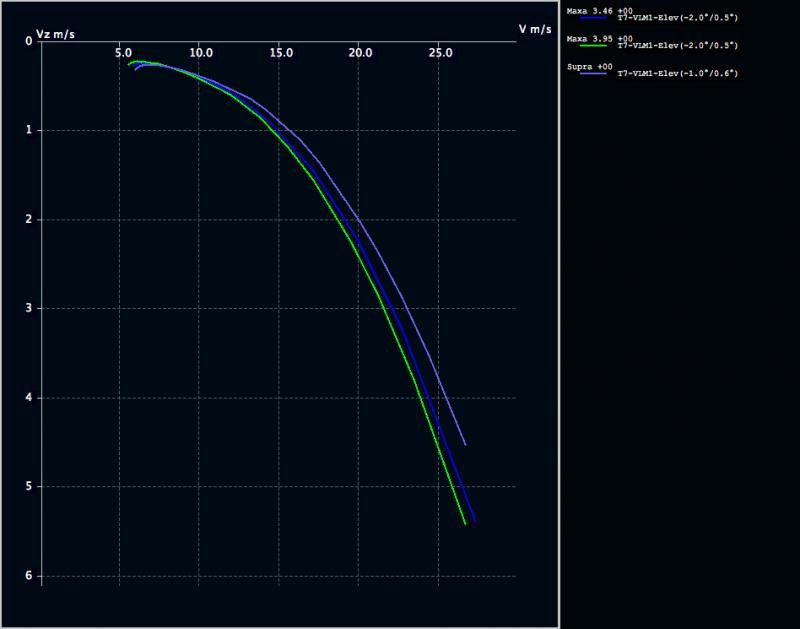This screenshot has width=800, height=629.
Task: Click the T7-VLM1-Elev(-1.0°/0.6°) polar label
Action: pyautogui.click(x=677, y=74)
